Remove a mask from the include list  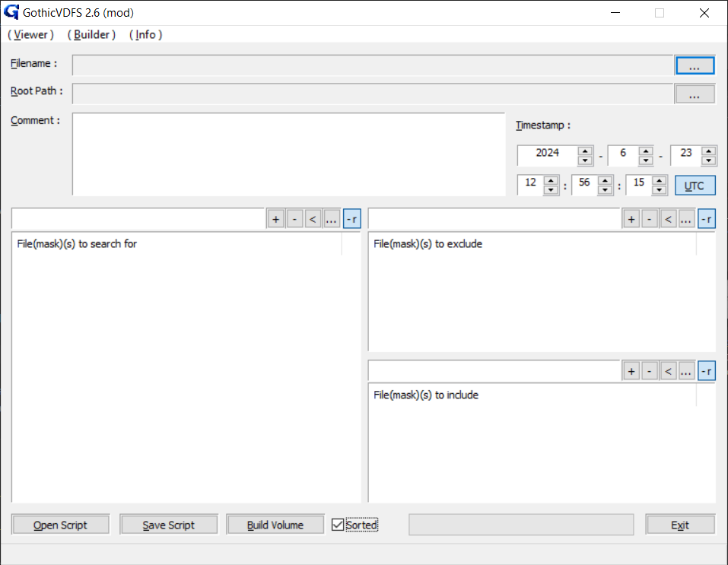pos(650,371)
